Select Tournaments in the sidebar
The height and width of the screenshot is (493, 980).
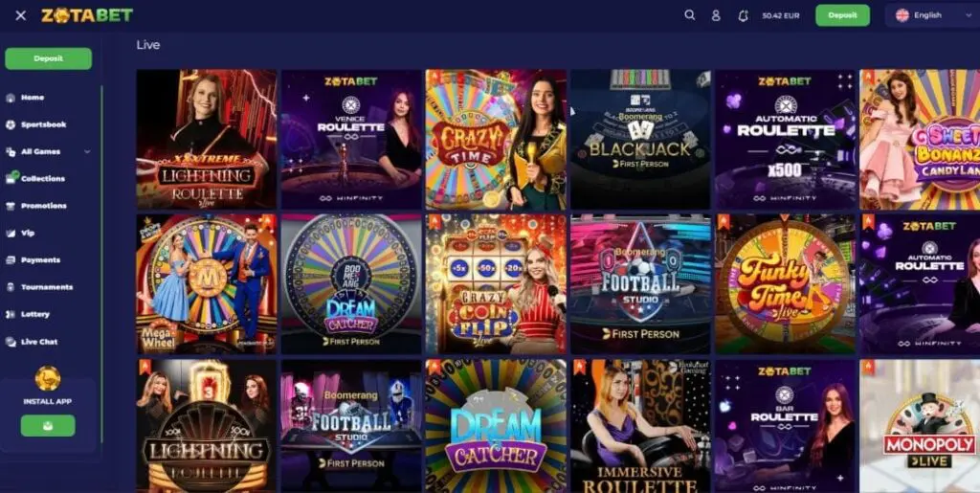tap(47, 287)
